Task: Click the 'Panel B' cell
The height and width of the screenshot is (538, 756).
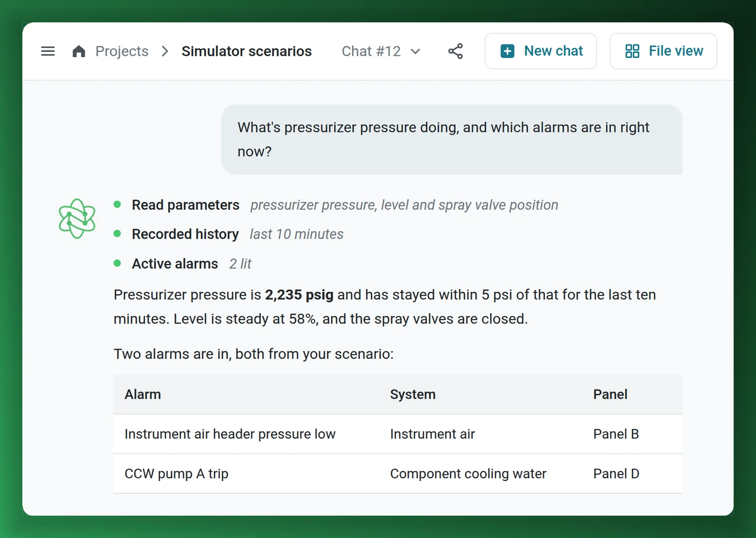Action: click(x=616, y=434)
